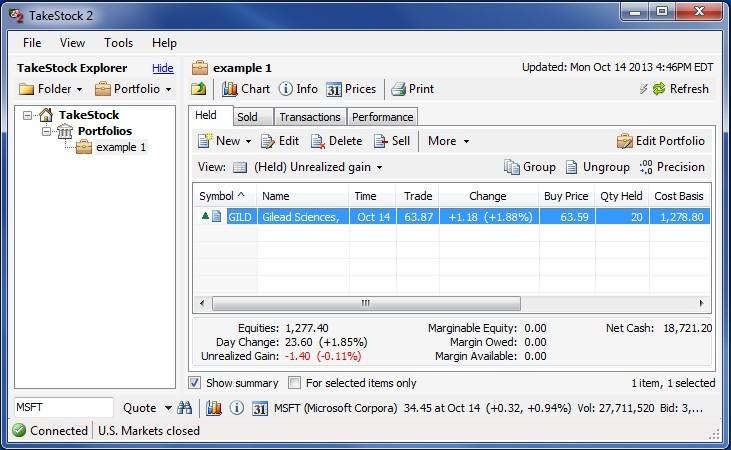Open the Prices calendar icon

click(x=334, y=89)
